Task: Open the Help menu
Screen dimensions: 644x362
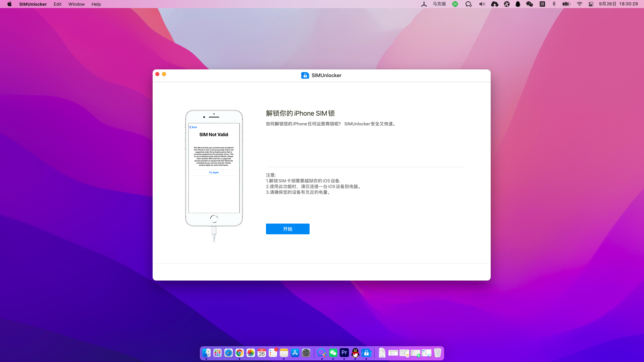Action: click(96, 4)
